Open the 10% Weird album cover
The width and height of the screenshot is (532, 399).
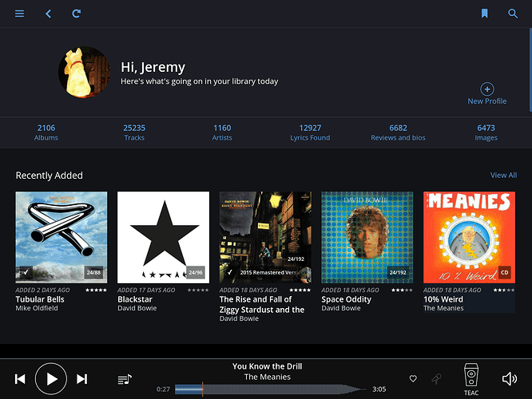(x=469, y=237)
